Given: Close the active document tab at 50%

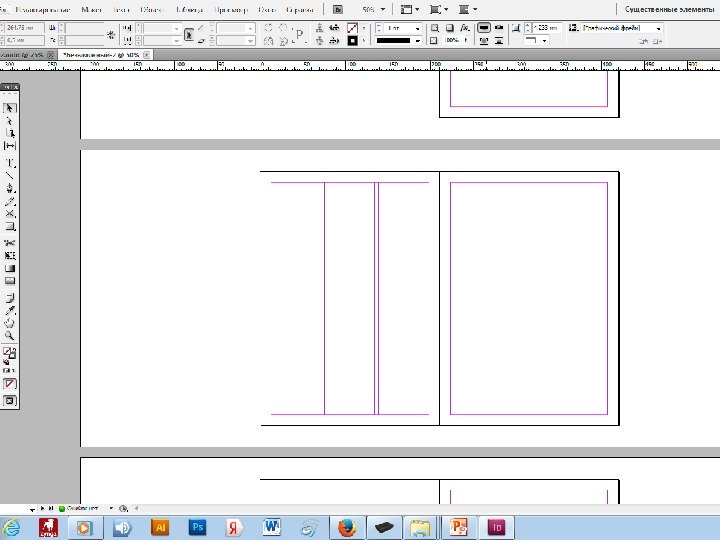Looking at the screenshot, I should point(146,55).
